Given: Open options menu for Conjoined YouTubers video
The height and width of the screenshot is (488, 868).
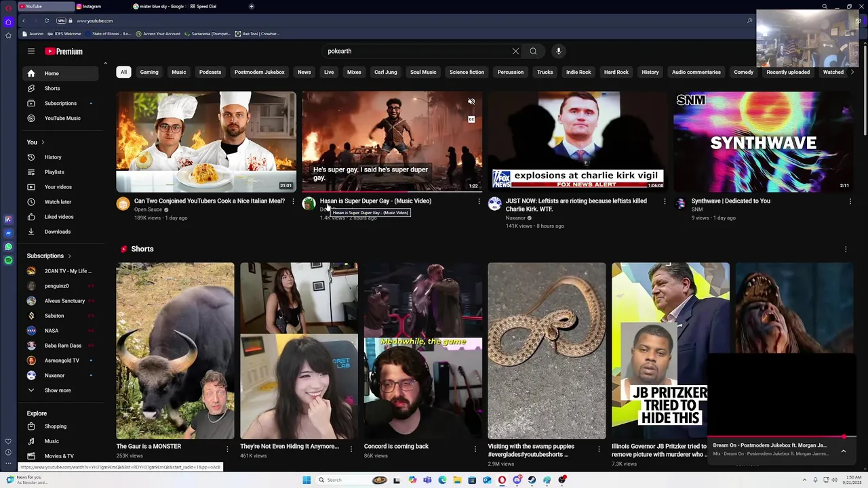Looking at the screenshot, I should click(x=293, y=201).
